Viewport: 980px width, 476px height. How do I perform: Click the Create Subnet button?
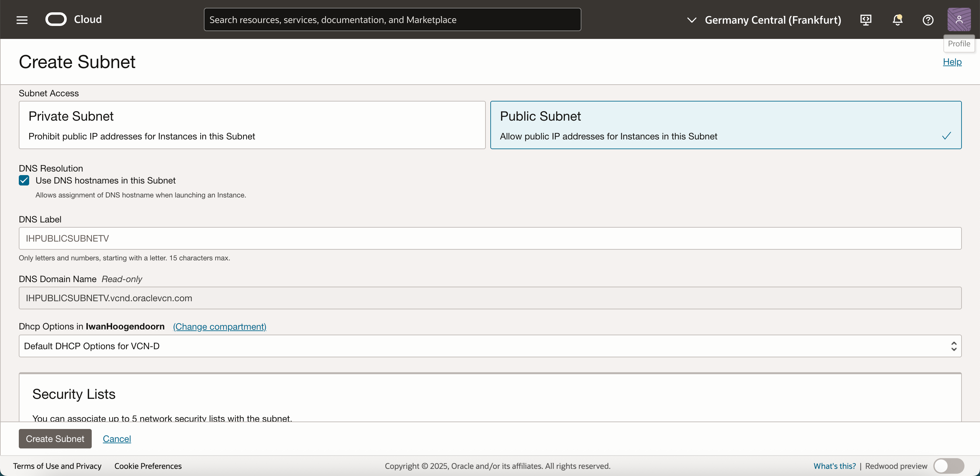[55, 439]
